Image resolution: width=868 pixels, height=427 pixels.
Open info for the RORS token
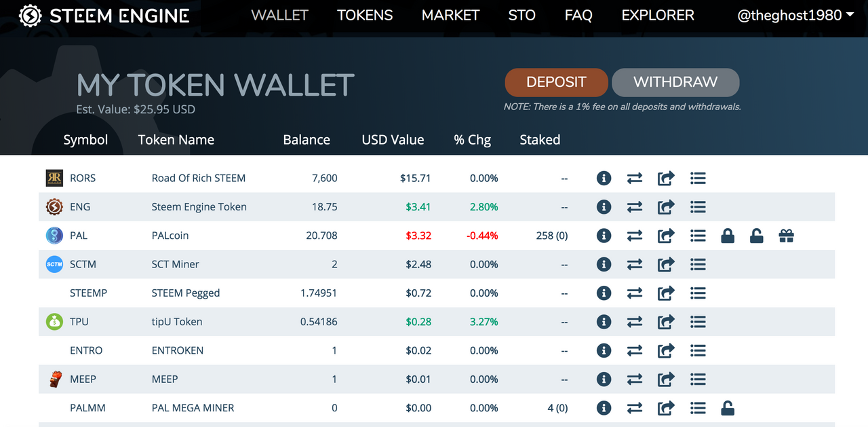pyautogui.click(x=604, y=178)
